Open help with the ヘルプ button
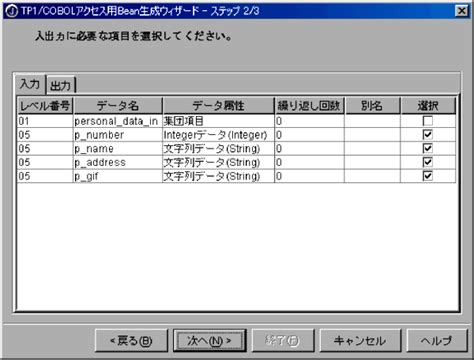This screenshot has height=360, width=474. tap(437, 341)
